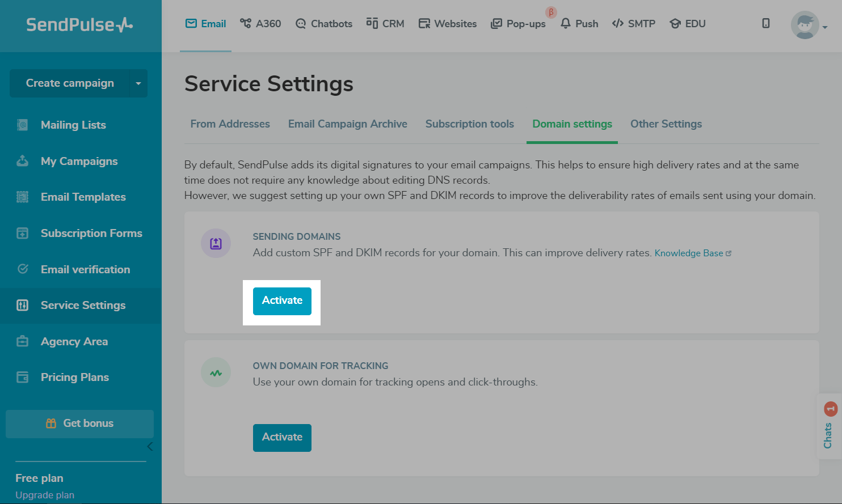
Task: Expand the Create campaign dropdown arrow
Action: (x=138, y=83)
